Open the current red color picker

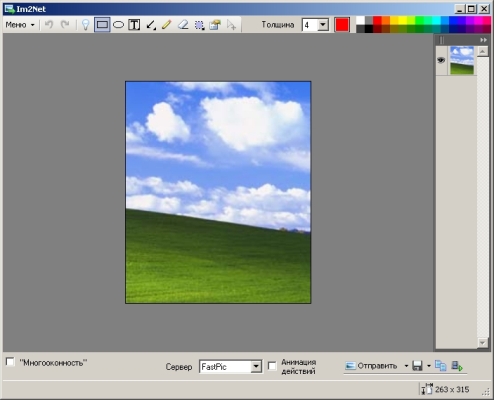tap(342, 25)
